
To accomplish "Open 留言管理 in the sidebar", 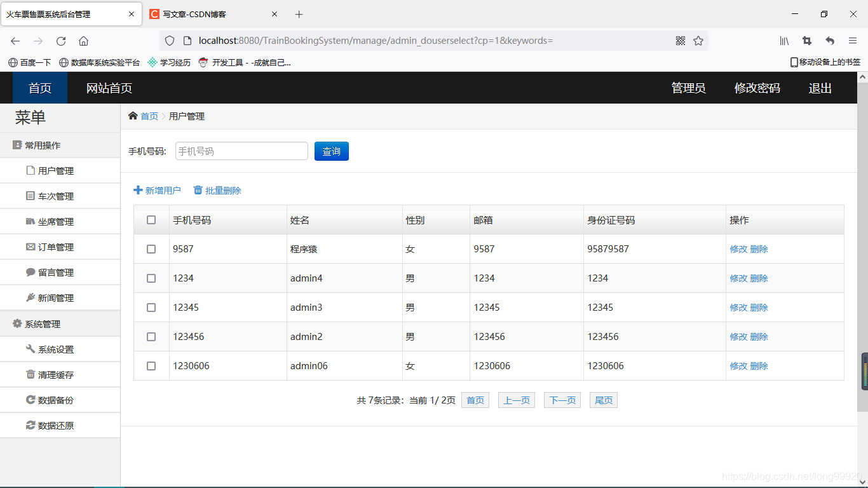I will click(60, 273).
